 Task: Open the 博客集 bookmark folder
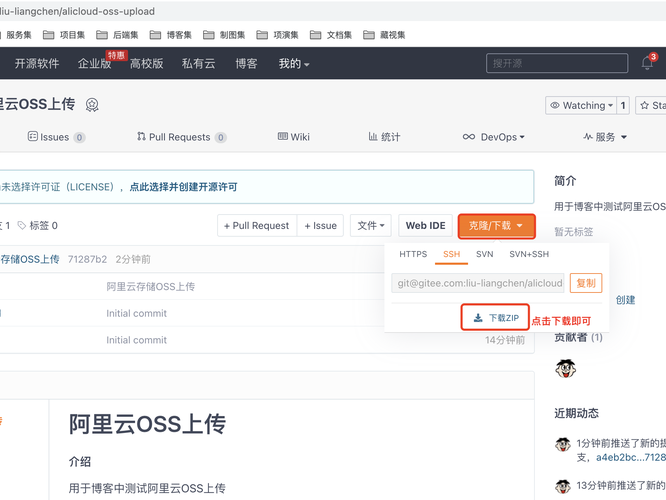171,35
